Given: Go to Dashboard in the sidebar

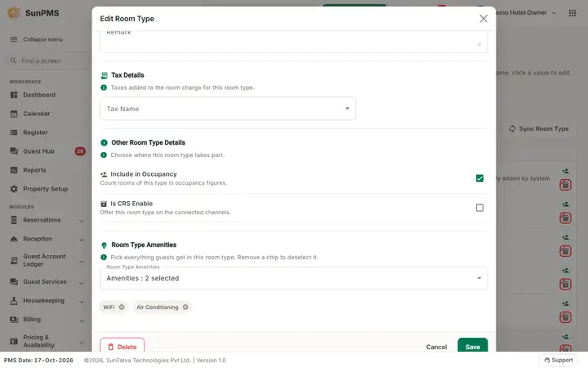Looking at the screenshot, I should [x=39, y=95].
